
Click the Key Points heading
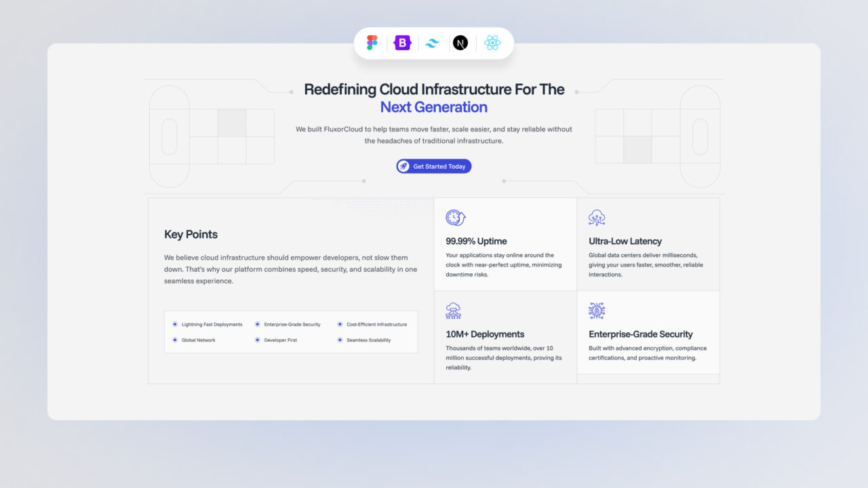[191, 235]
